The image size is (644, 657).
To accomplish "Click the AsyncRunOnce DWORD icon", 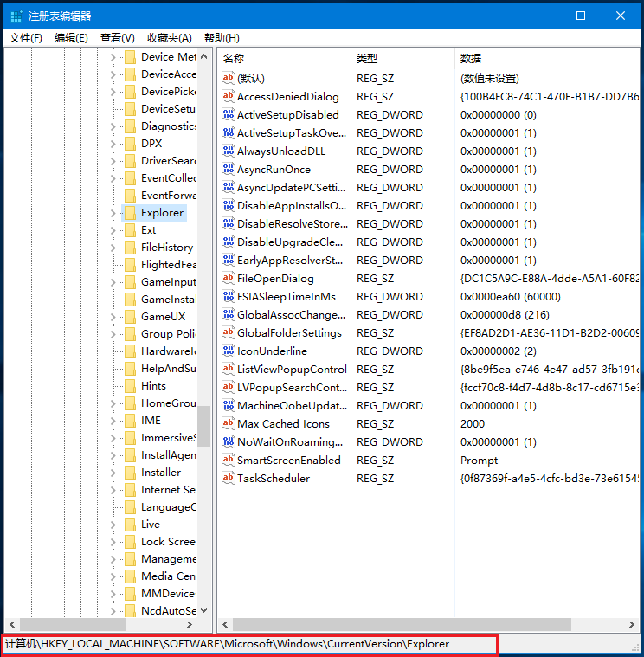I will [229, 169].
